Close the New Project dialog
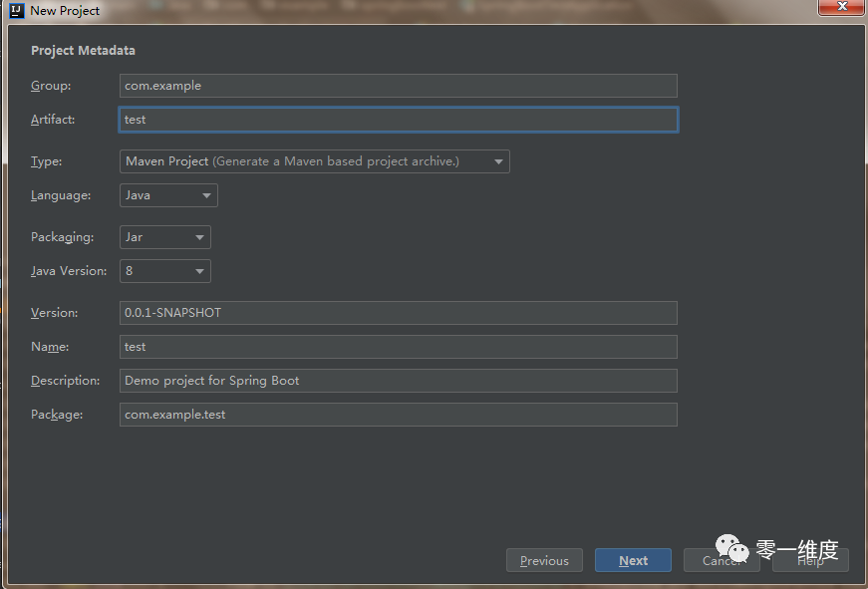The image size is (868, 589). coord(842,7)
